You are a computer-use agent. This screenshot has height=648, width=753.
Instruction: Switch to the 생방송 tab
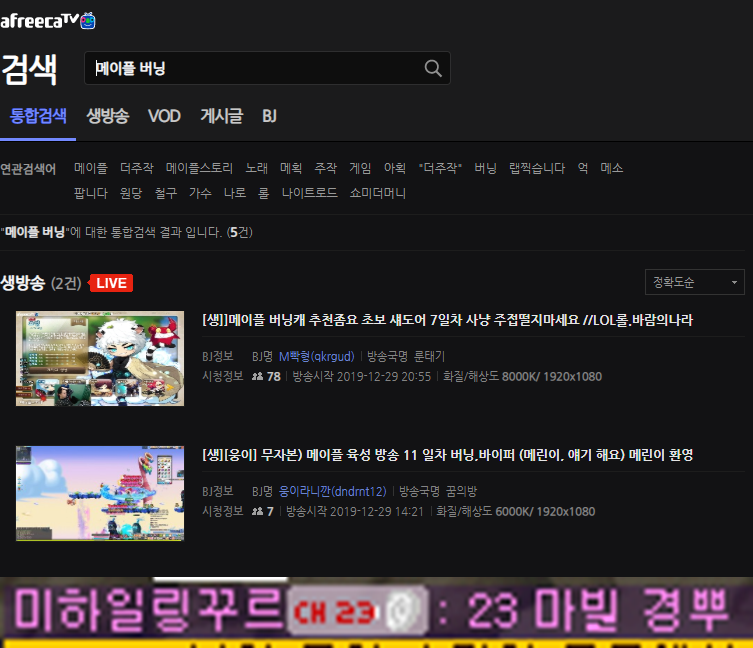(108, 116)
